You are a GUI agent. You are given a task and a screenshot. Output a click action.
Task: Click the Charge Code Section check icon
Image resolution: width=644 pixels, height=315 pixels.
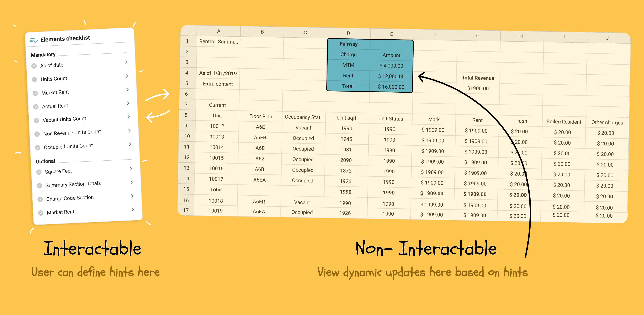[40, 199]
